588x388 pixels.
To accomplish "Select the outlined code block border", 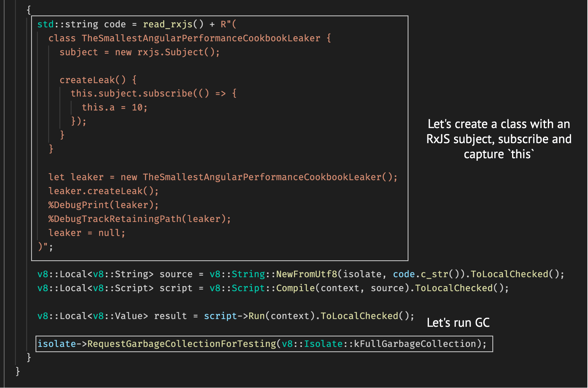I will (x=220, y=16).
